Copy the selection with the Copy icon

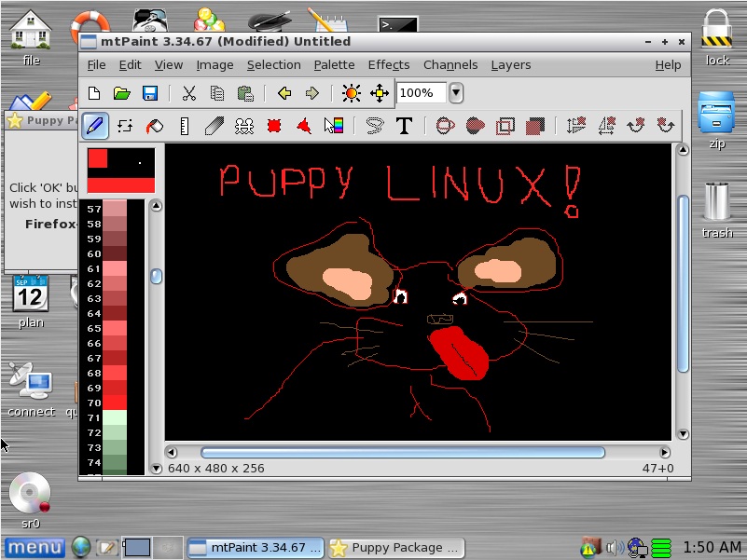click(x=217, y=93)
